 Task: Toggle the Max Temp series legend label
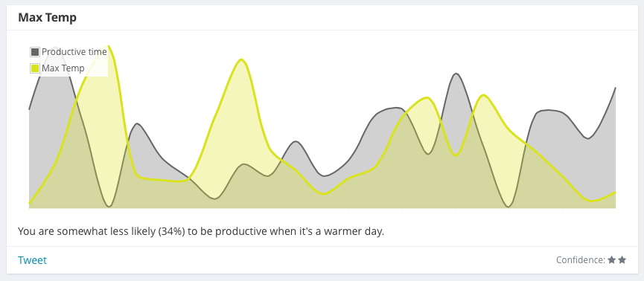click(x=63, y=68)
